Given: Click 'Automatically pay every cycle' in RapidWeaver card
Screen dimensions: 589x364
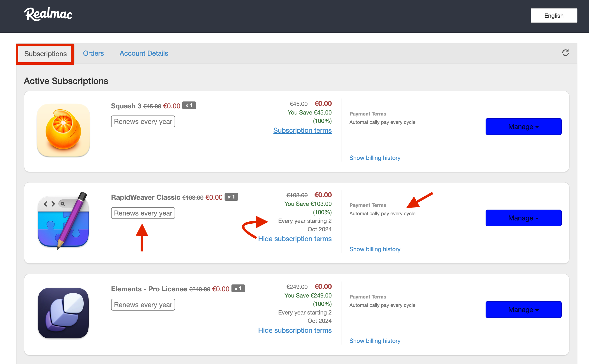Looking at the screenshot, I should pyautogui.click(x=382, y=214).
